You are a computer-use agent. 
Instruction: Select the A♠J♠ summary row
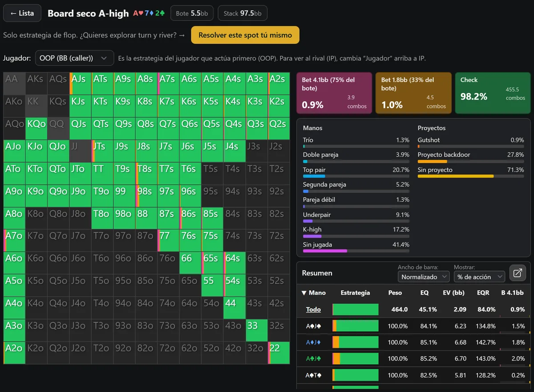[413, 326]
